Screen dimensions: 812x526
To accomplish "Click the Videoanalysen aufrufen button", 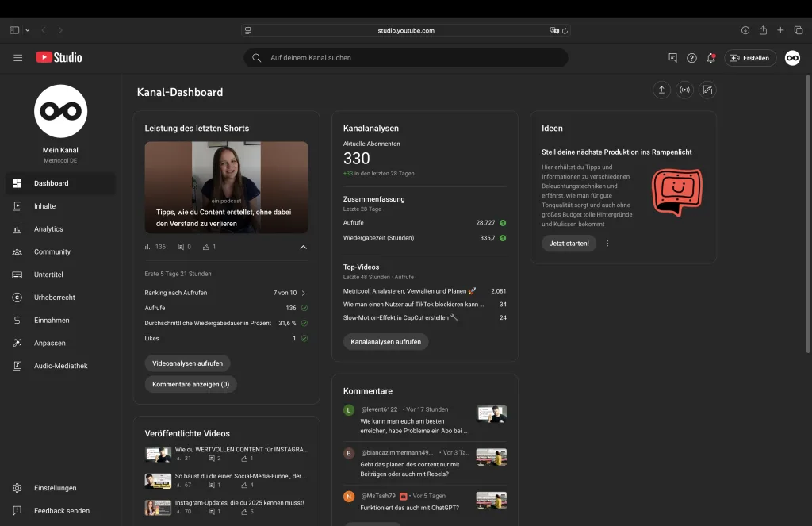I will 187,363.
